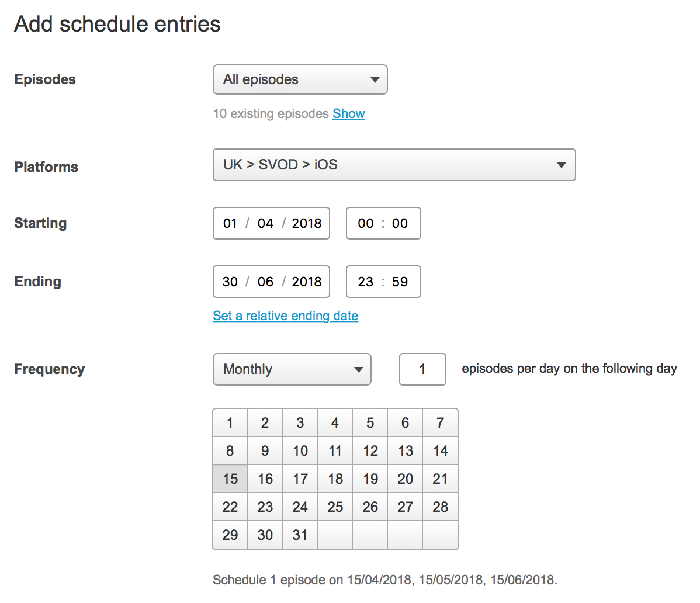700x603 pixels.
Task: Click the ending date month field
Action: 265,282
